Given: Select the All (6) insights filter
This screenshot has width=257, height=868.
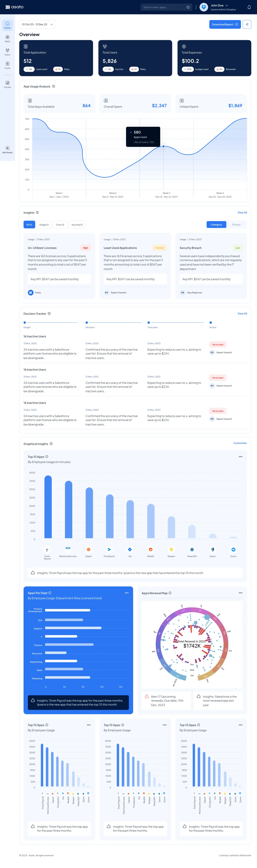Looking at the screenshot, I should pyautogui.click(x=29, y=224).
